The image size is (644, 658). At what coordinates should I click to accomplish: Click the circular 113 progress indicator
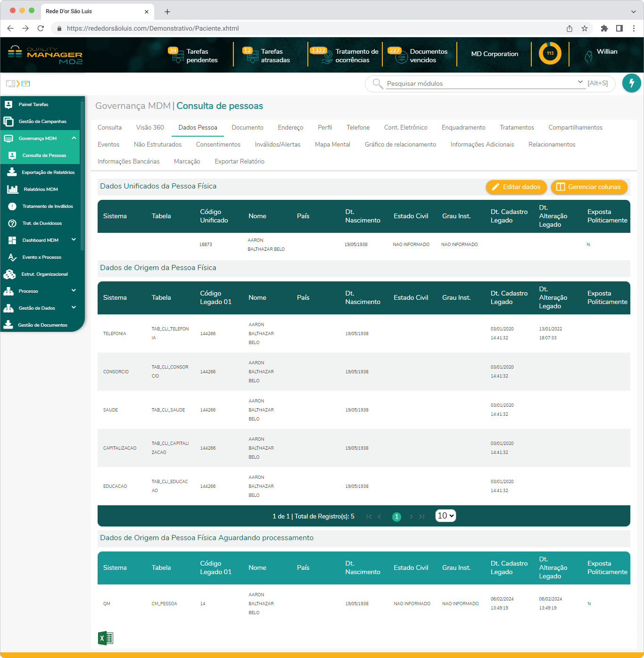coord(550,53)
